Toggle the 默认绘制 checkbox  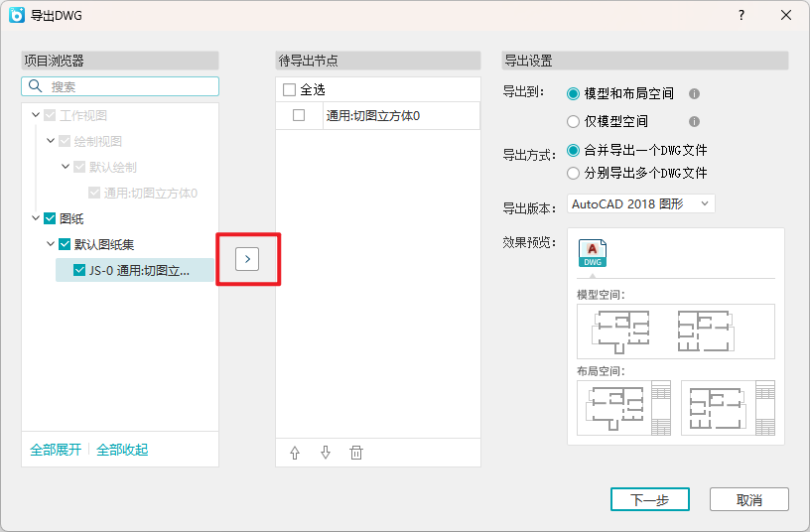[x=79, y=167]
